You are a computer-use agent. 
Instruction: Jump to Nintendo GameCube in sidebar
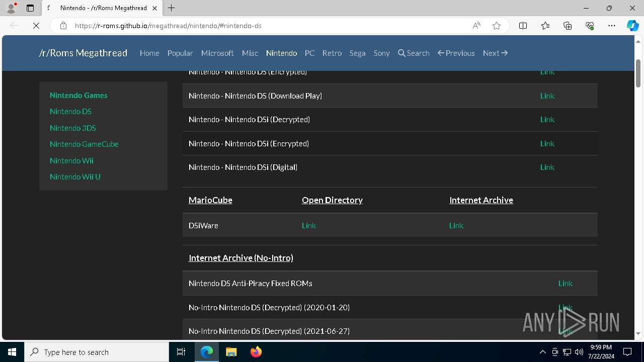(x=84, y=144)
